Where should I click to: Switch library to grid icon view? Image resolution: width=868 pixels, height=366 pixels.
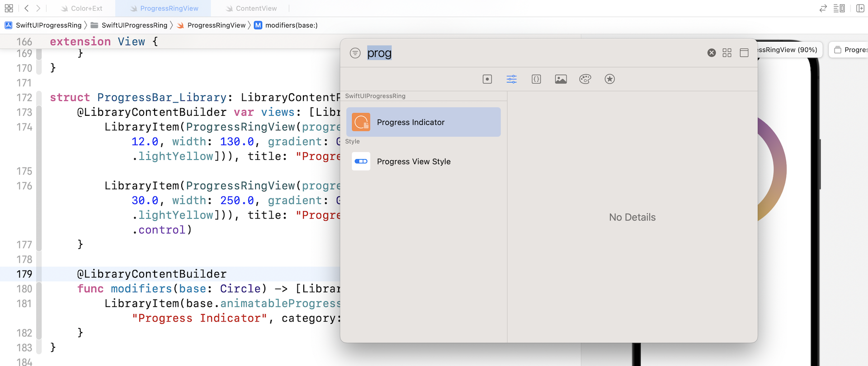click(x=727, y=53)
